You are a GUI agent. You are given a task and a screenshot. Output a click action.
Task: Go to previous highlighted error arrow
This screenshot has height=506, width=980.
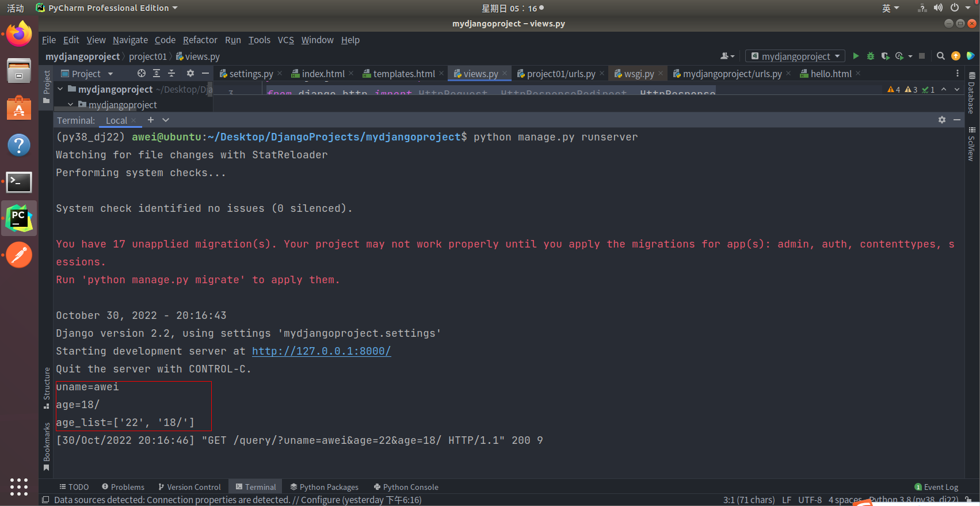tap(944, 89)
